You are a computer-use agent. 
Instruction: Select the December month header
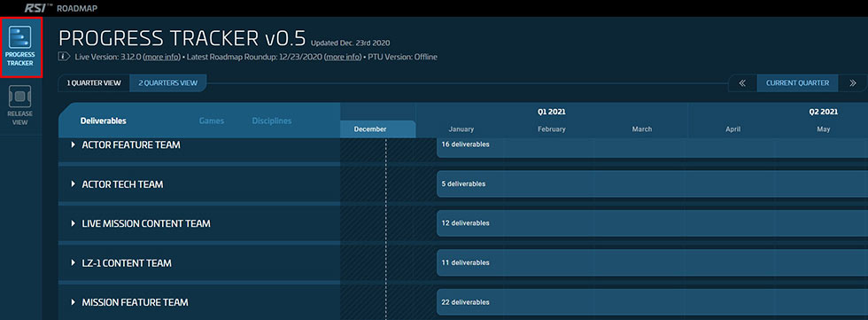[377, 129]
